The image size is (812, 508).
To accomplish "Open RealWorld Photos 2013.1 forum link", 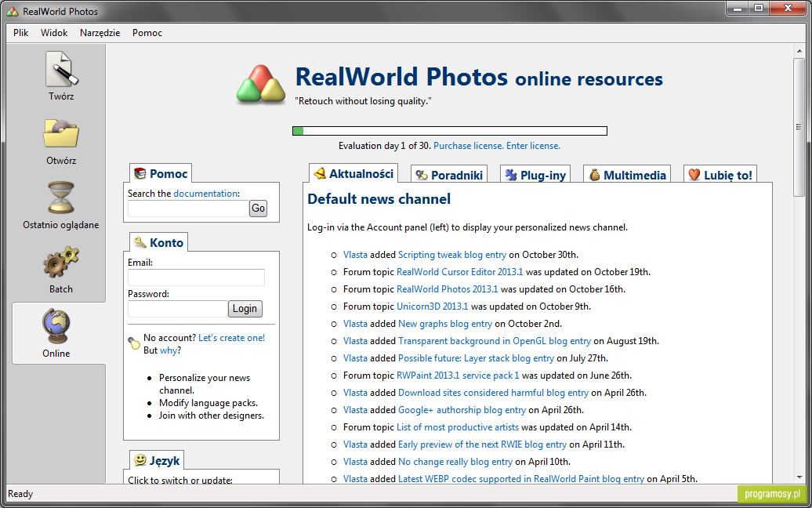I will click(448, 289).
